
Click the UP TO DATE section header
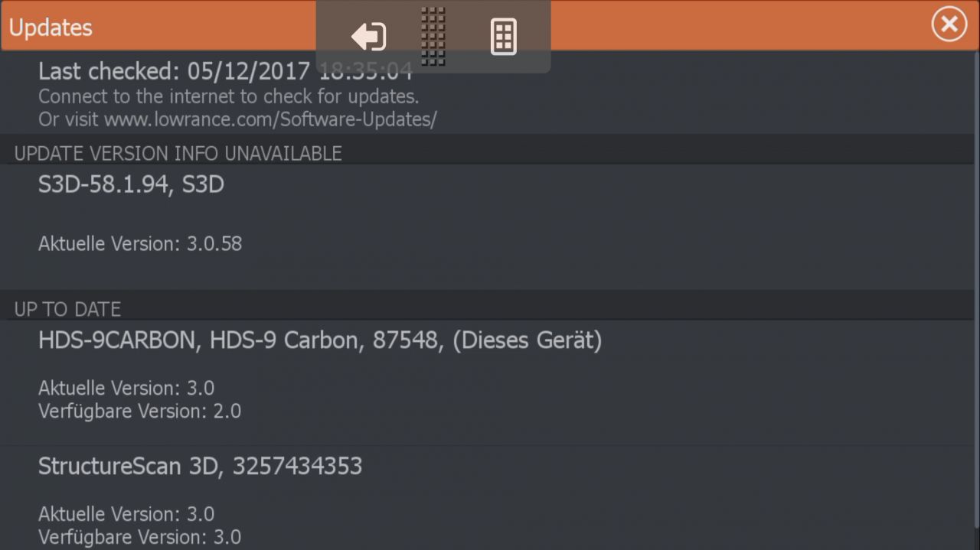(x=67, y=310)
